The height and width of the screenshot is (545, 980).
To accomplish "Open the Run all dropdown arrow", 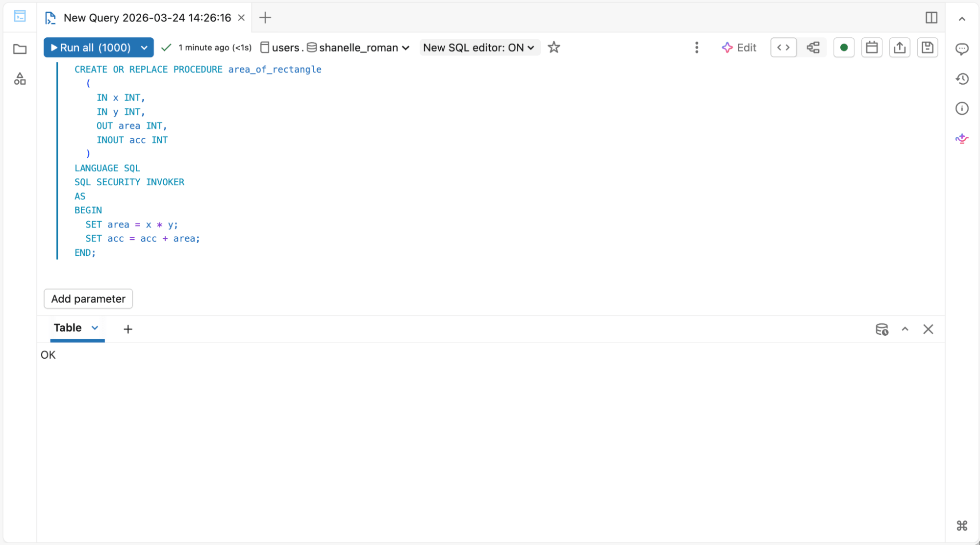I will coord(144,47).
